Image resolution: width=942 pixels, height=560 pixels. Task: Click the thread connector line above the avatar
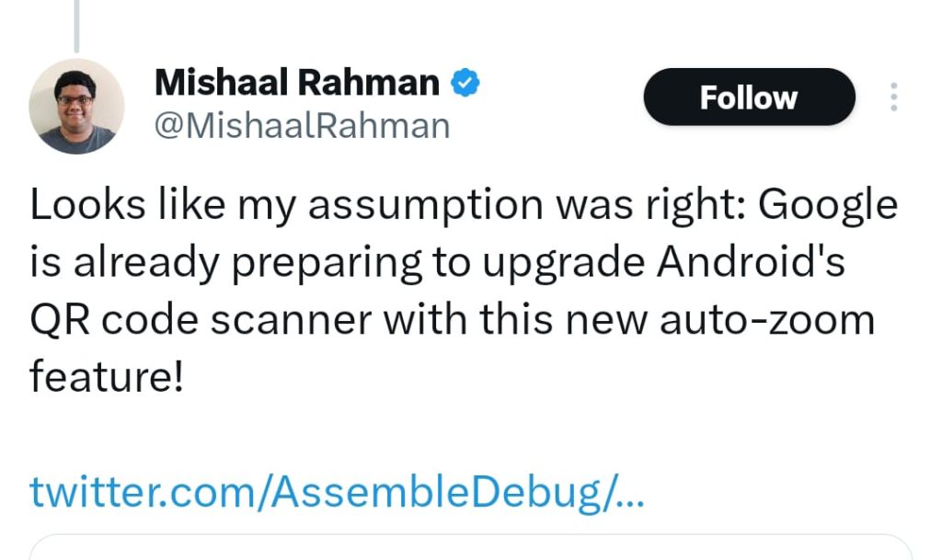(x=76, y=26)
